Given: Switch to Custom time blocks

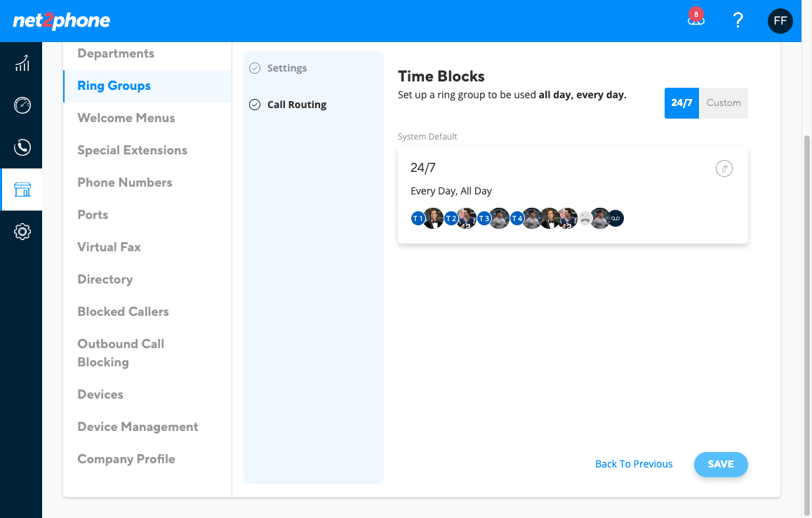Looking at the screenshot, I should click(724, 103).
